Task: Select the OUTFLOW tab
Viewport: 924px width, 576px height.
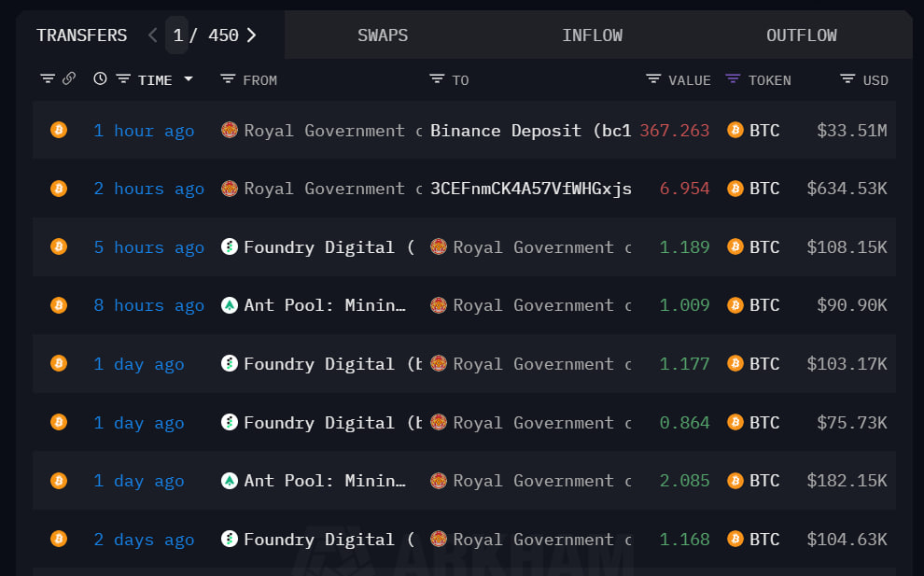Action: [x=802, y=35]
